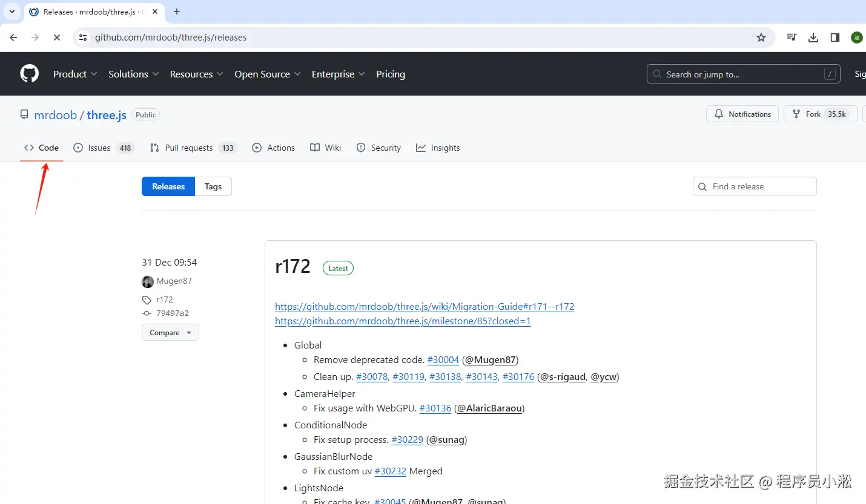Viewport: 866px width, 504px height.
Task: Expand the Enterprise menu
Action: (x=338, y=74)
